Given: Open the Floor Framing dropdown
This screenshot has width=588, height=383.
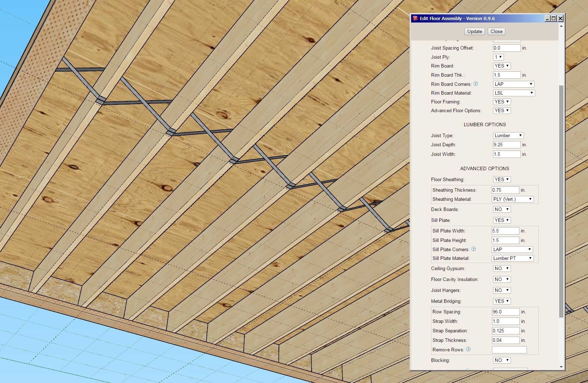Looking at the screenshot, I should pyautogui.click(x=502, y=102).
